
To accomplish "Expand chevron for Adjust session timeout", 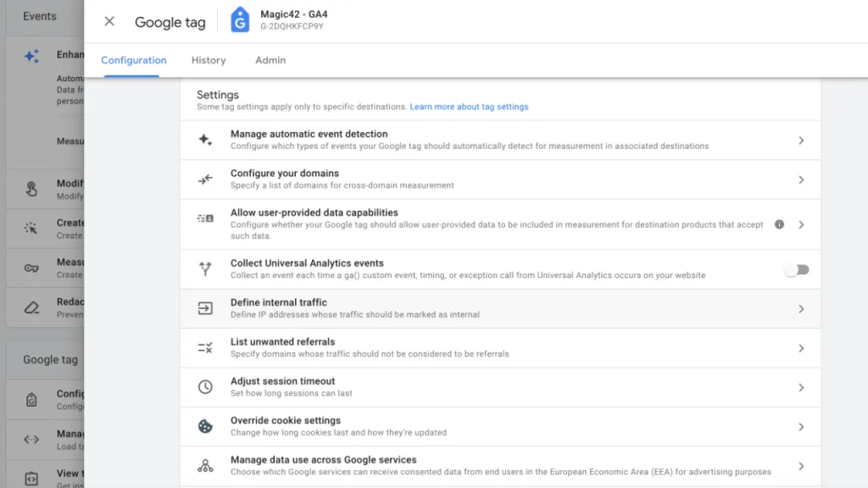I will [x=801, y=387].
